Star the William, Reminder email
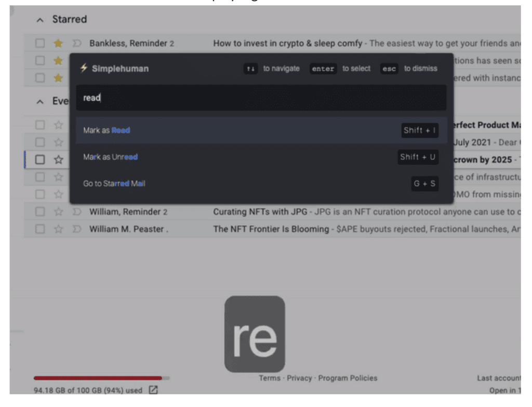 tap(58, 212)
